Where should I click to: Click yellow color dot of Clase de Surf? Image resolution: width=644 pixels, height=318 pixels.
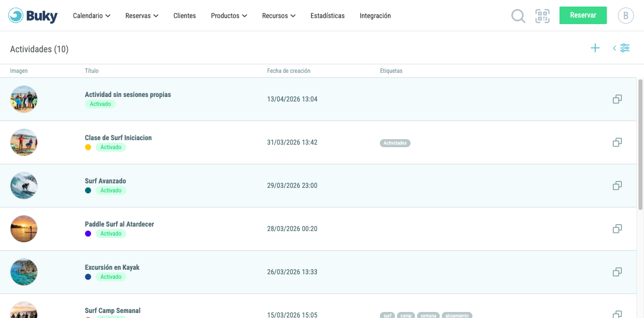88,147
